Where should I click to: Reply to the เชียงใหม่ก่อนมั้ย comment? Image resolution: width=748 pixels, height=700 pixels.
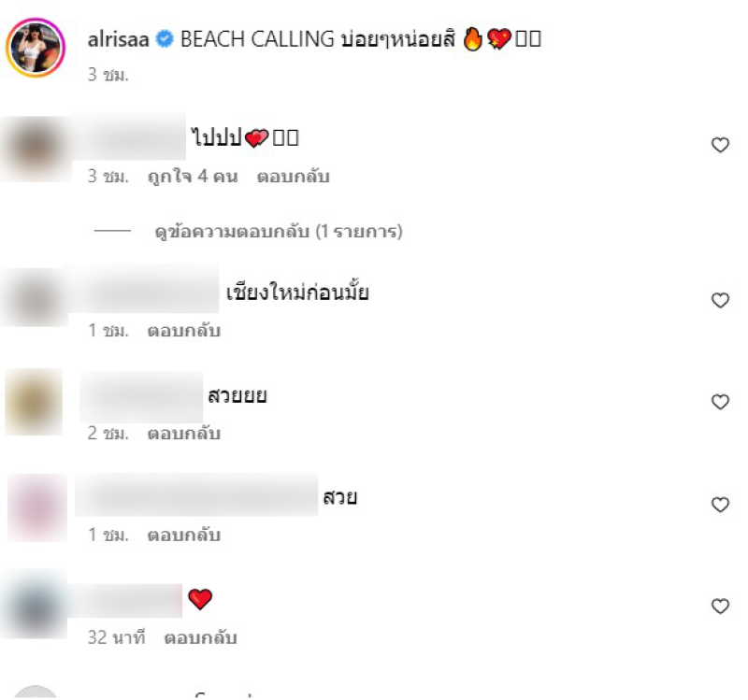tap(184, 331)
